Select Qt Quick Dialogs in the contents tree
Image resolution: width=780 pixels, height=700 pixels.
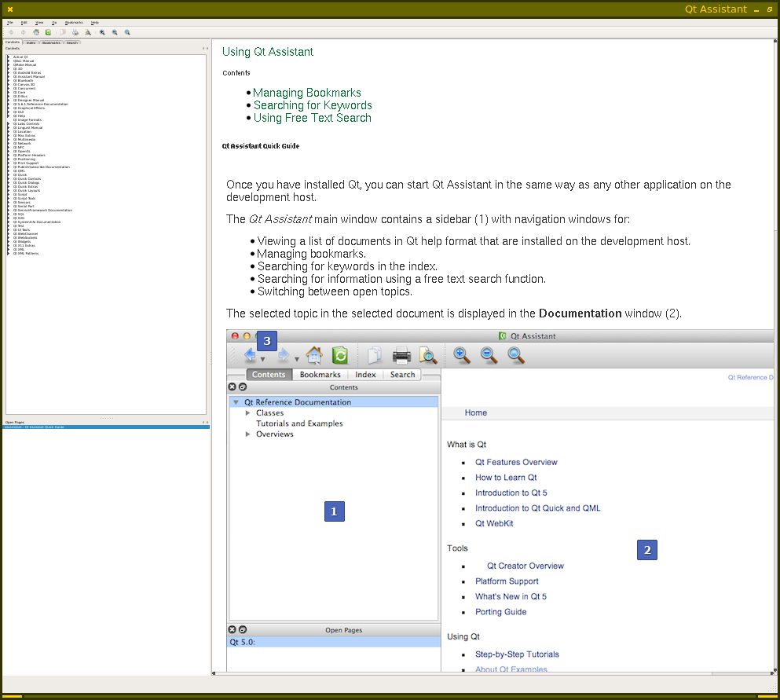tap(27, 183)
